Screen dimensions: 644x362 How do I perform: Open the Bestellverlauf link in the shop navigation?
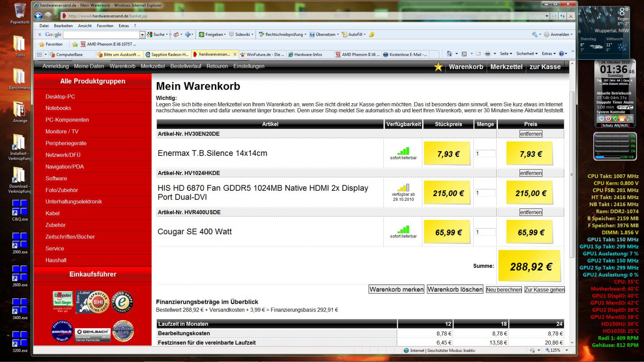tap(186, 66)
